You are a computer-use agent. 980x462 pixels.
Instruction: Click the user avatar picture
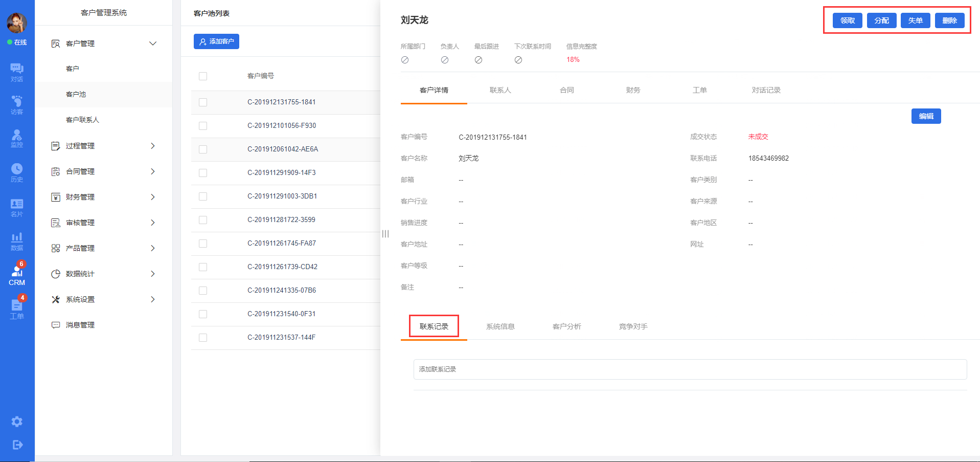tap(17, 23)
